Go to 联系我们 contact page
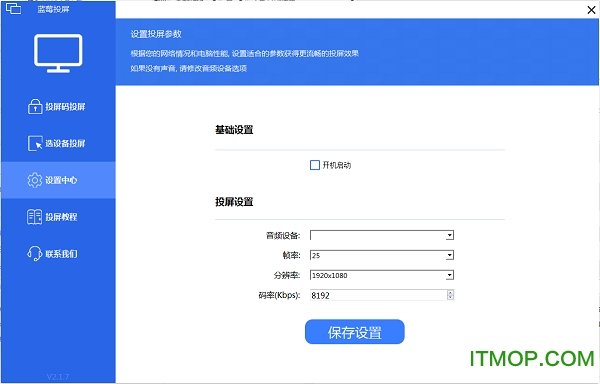This screenshot has width=600, height=384. coord(58,254)
